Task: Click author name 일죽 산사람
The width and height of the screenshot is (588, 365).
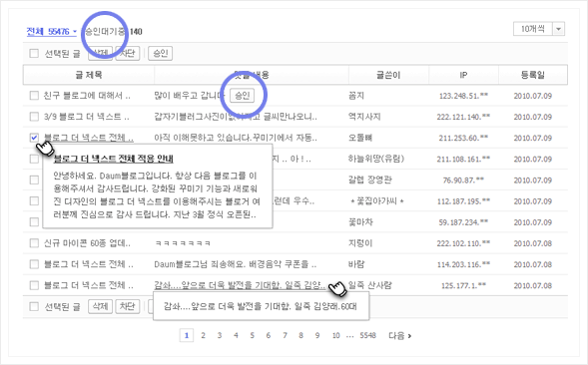Action: point(370,285)
